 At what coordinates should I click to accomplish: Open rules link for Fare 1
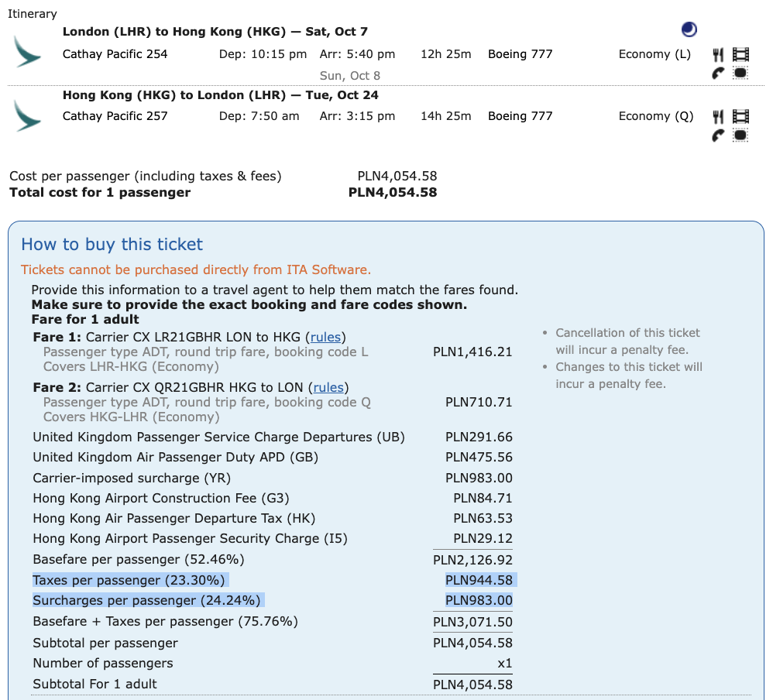[325, 337]
